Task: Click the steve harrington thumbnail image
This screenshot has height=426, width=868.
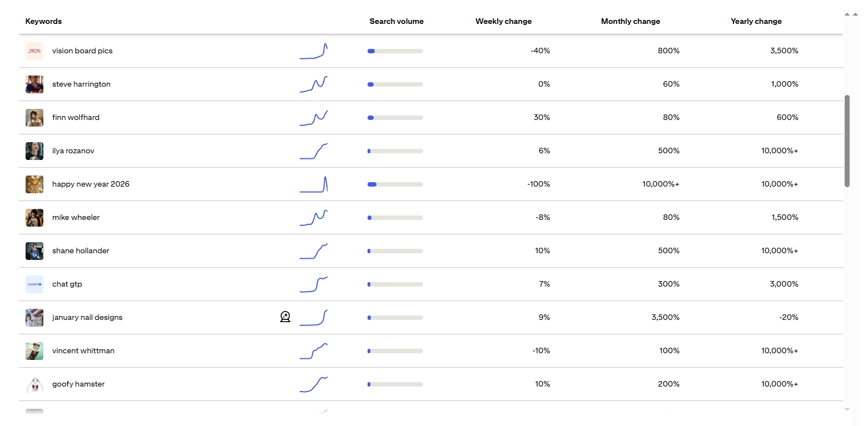Action: pos(34,84)
